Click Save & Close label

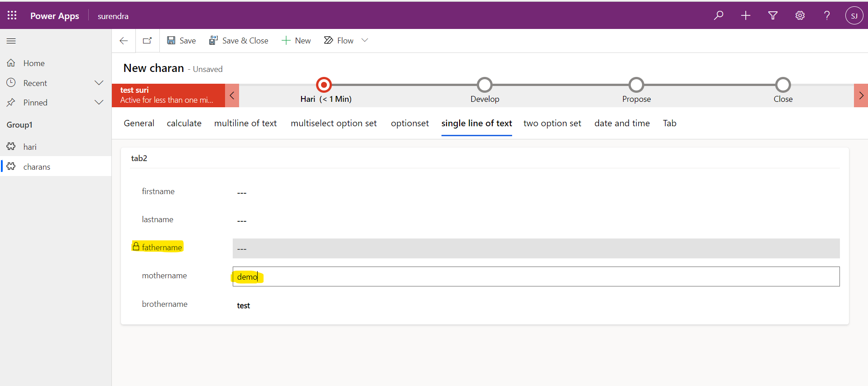(245, 41)
